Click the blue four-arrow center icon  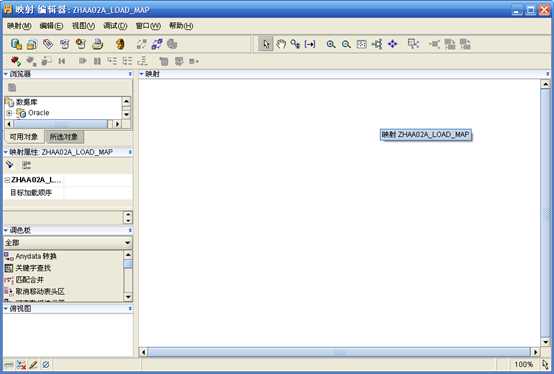pyautogui.click(x=393, y=44)
